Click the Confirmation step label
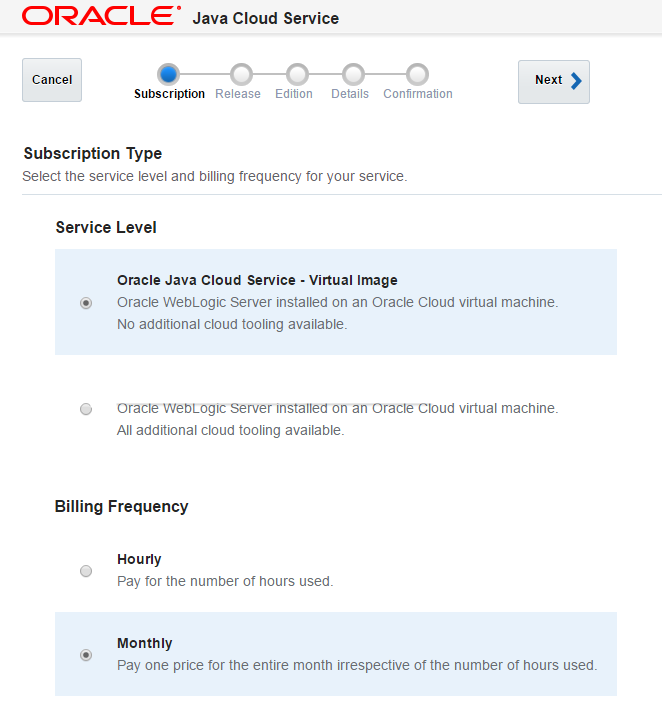 coord(418,94)
